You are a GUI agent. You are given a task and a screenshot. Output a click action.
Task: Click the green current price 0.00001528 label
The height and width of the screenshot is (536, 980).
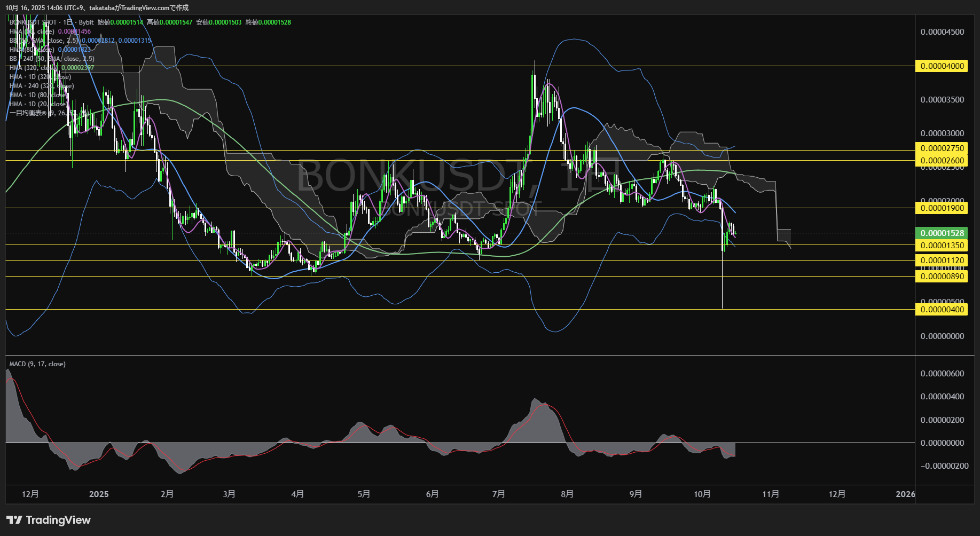click(942, 233)
